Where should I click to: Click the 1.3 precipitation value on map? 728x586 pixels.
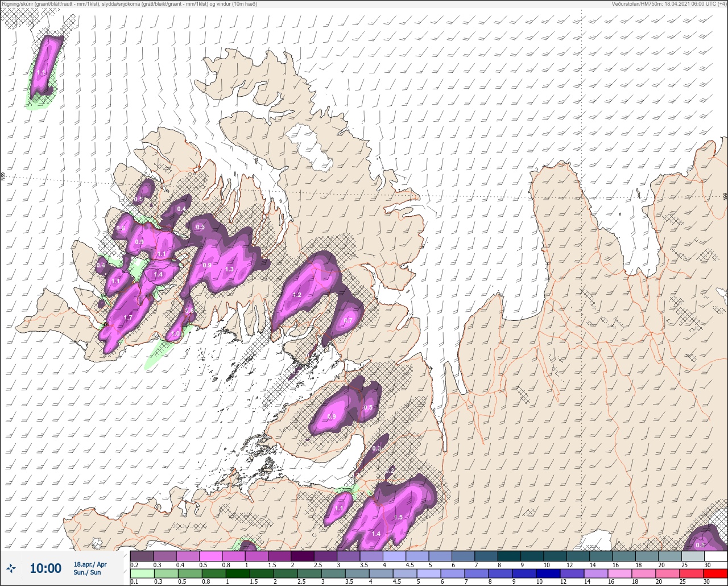[x=230, y=269]
